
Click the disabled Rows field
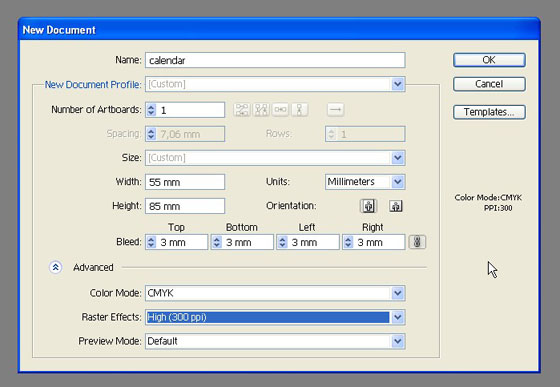point(365,134)
